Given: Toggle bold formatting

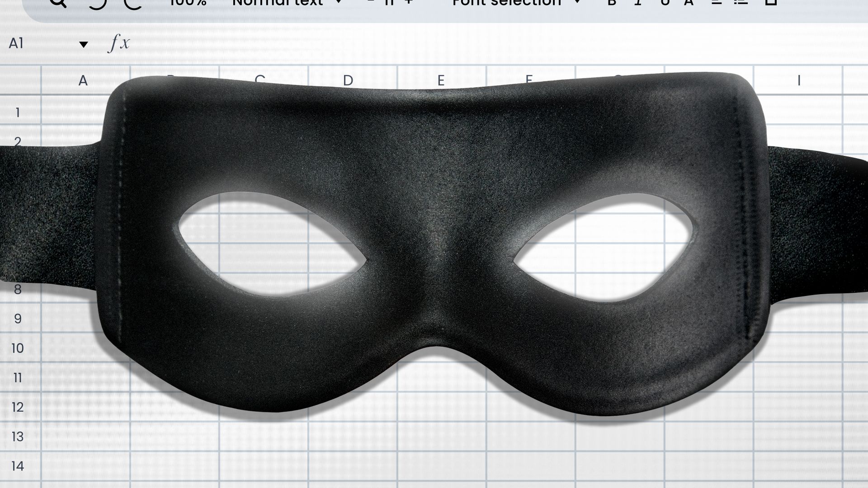Looking at the screenshot, I should coord(611,4).
